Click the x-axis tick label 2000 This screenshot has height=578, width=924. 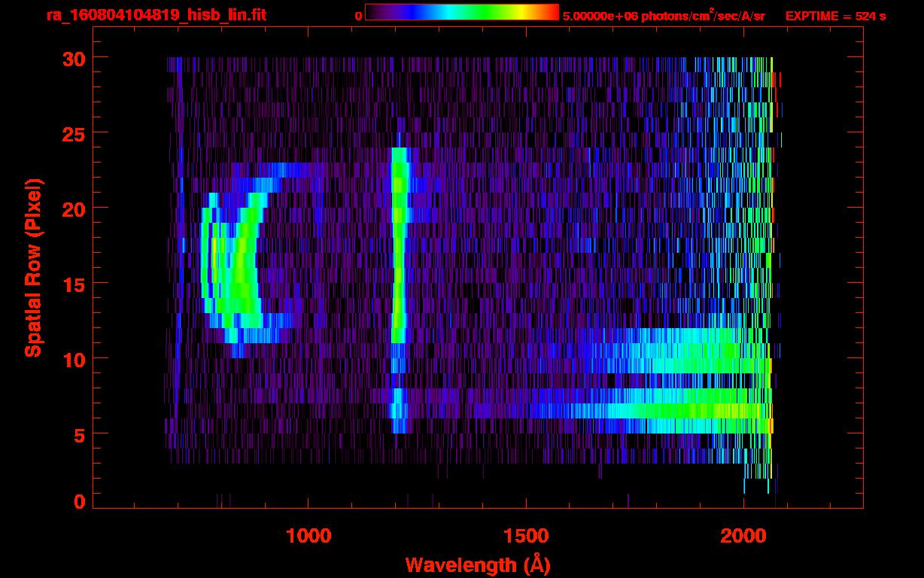click(x=743, y=535)
